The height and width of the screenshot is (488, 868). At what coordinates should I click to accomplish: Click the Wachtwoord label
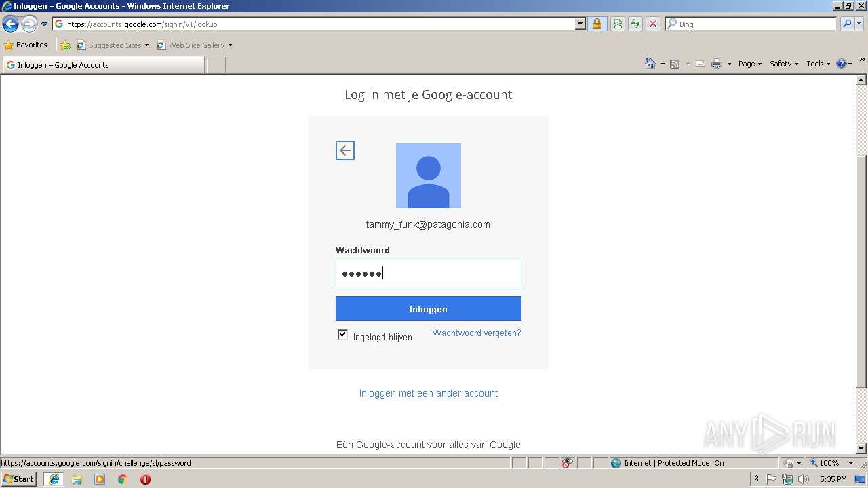pyautogui.click(x=363, y=250)
